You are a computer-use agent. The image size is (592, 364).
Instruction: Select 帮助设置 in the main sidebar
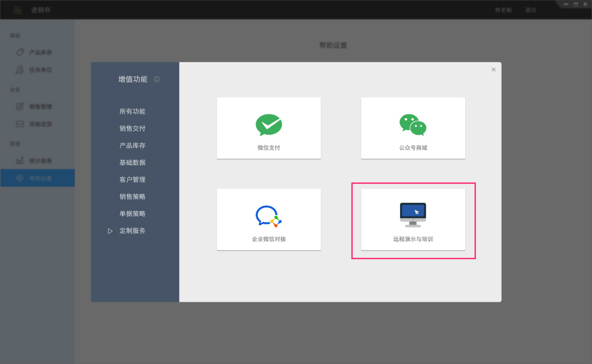pyautogui.click(x=37, y=178)
